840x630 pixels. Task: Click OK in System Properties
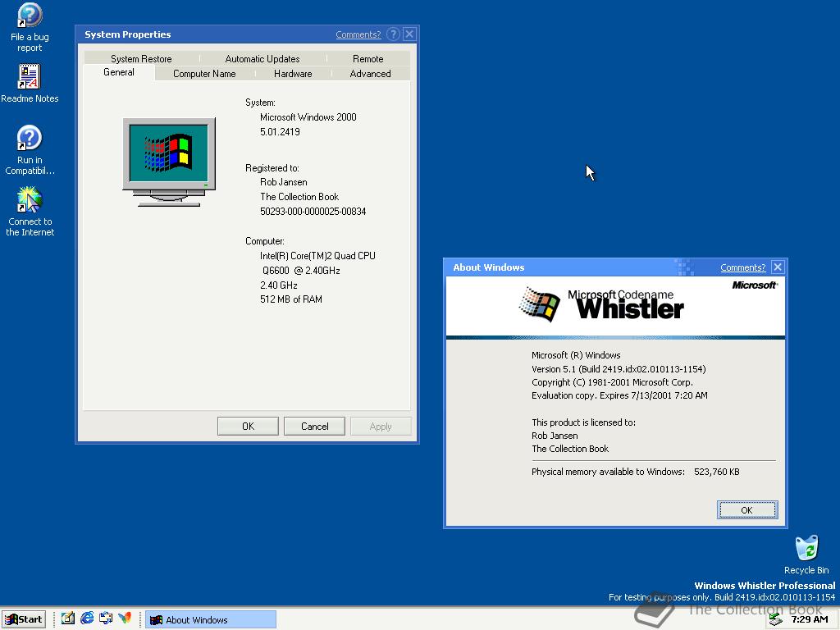pos(248,427)
